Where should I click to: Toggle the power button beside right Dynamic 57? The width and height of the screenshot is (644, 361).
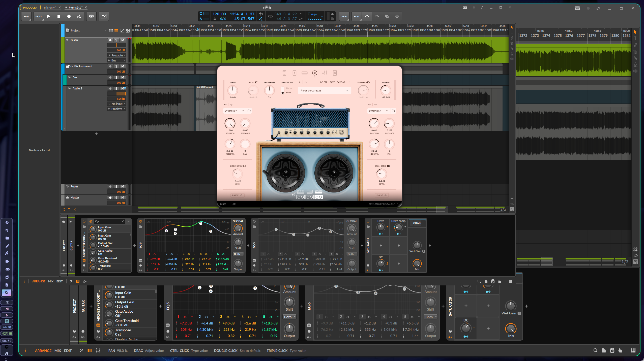click(393, 111)
